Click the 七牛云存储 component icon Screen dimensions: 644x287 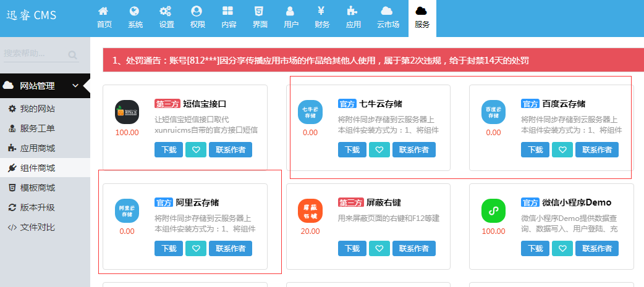click(310, 112)
